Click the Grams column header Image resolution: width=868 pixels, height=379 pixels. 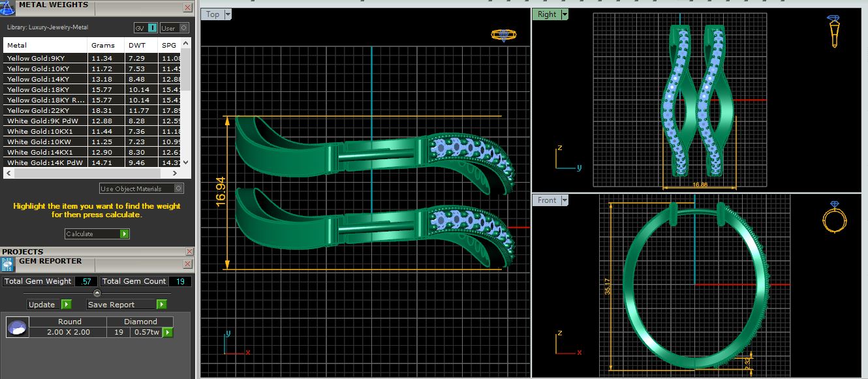pos(103,45)
